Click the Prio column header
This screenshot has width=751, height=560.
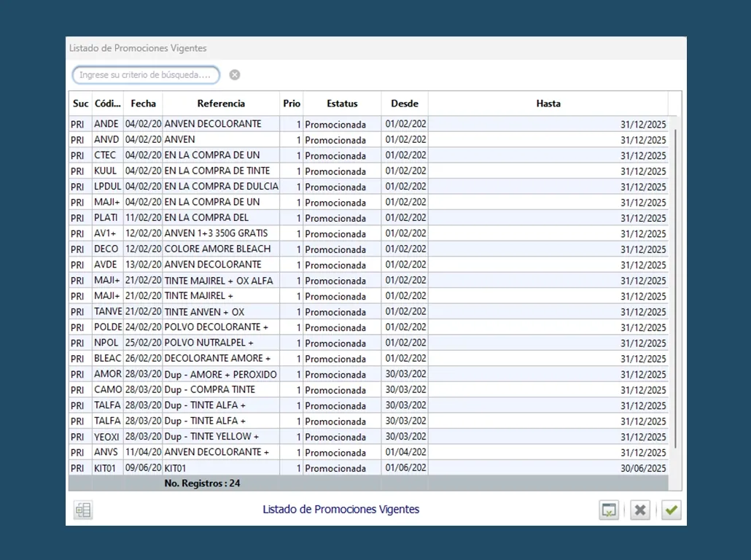pos(292,104)
